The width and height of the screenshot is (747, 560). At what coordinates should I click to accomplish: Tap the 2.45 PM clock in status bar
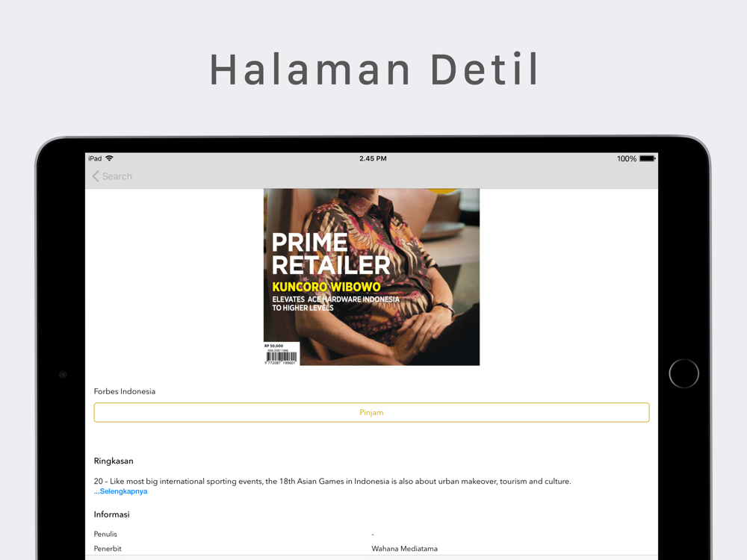click(373, 158)
